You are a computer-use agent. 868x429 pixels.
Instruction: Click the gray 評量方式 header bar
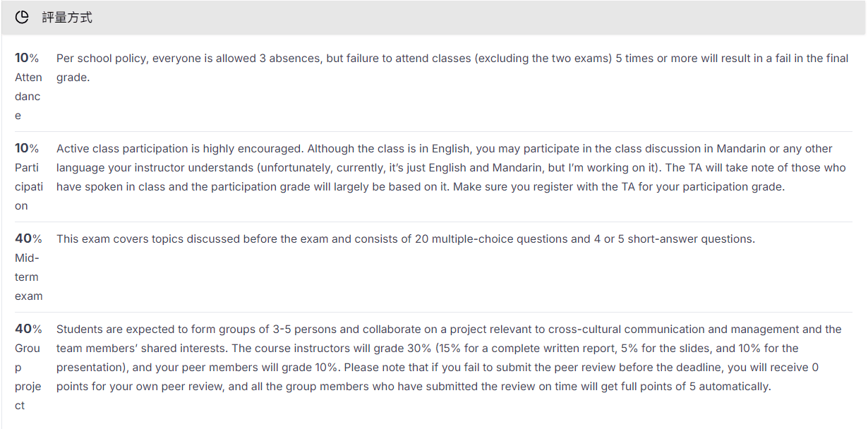tap(433, 18)
